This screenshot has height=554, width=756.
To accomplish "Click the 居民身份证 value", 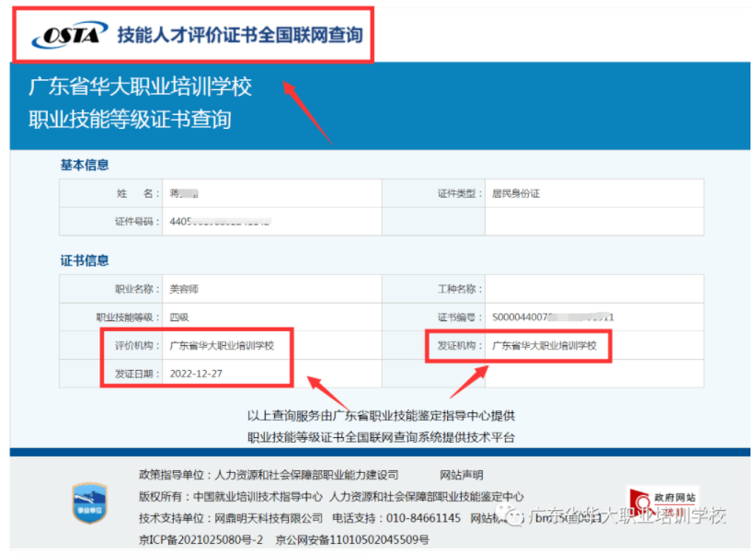I will pos(516,193).
